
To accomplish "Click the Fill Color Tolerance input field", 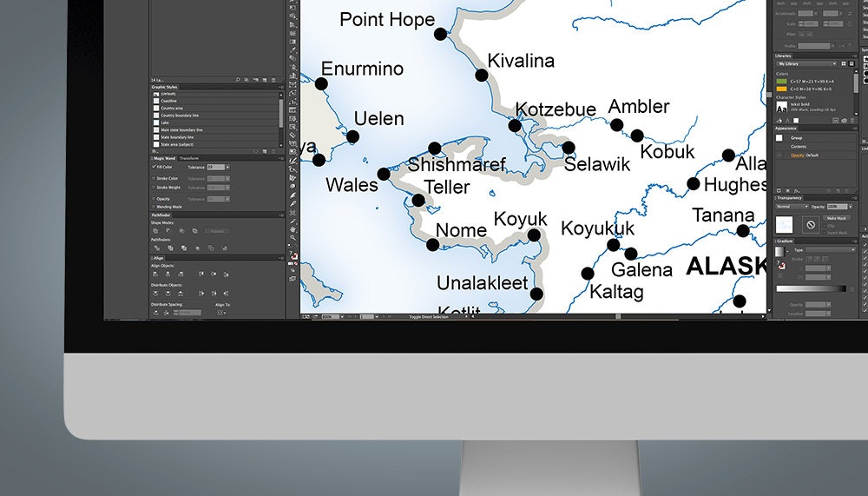I will pyautogui.click(x=216, y=167).
